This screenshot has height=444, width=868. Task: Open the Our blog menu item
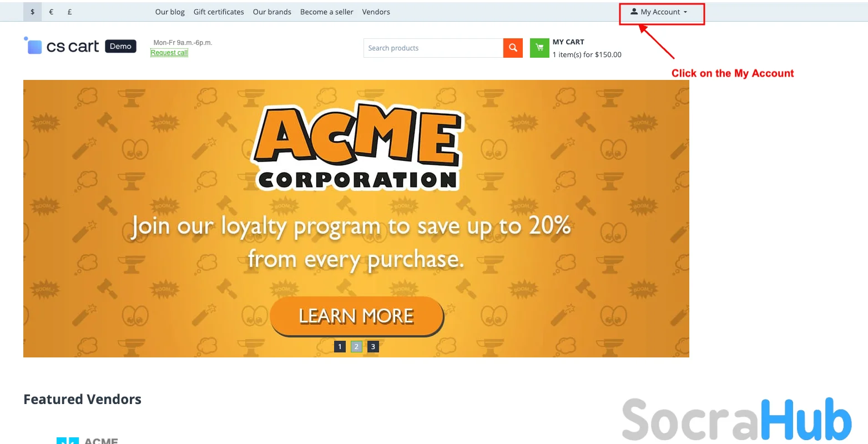click(170, 12)
